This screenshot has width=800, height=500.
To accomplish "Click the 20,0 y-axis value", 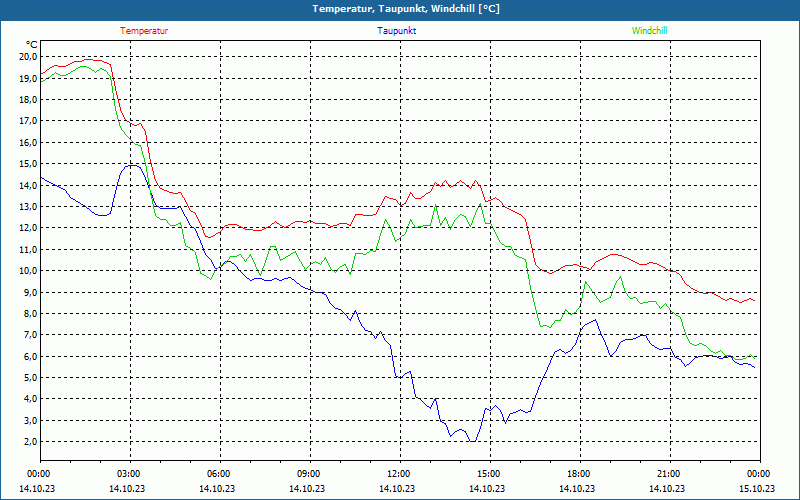I will point(28,57).
